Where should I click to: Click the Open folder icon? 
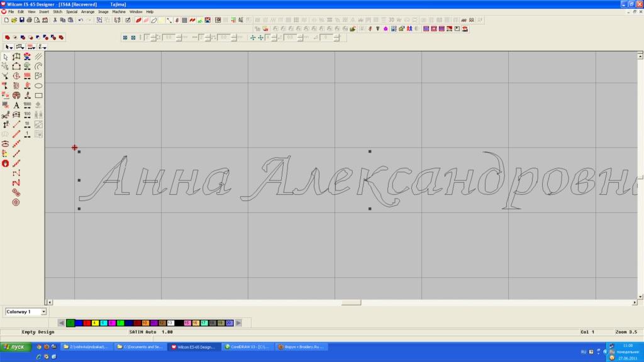[x=14, y=20]
